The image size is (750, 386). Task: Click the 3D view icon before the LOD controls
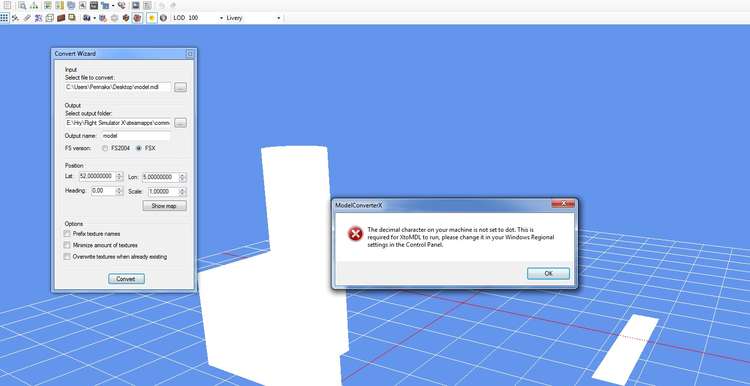pos(87,18)
